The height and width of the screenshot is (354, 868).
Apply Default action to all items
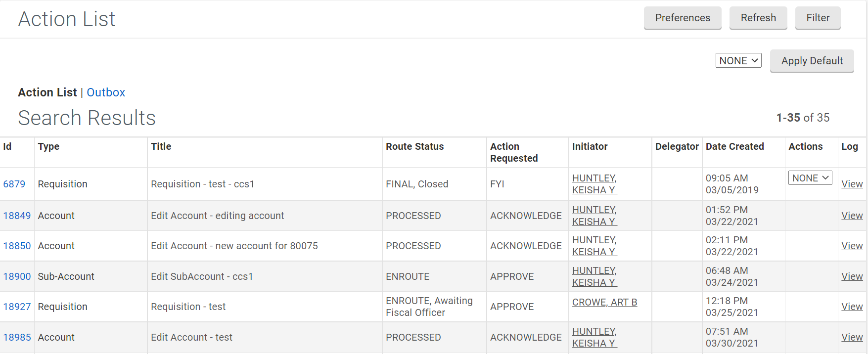(812, 60)
